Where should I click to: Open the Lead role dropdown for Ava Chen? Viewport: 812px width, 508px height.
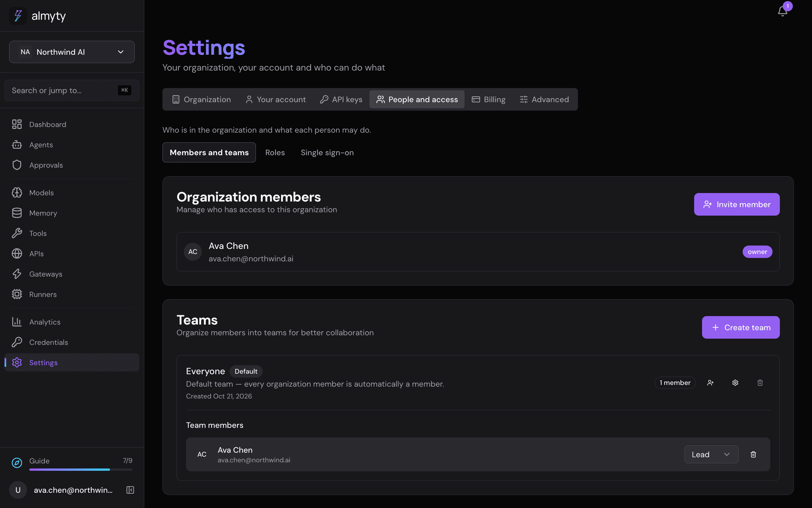click(x=711, y=454)
